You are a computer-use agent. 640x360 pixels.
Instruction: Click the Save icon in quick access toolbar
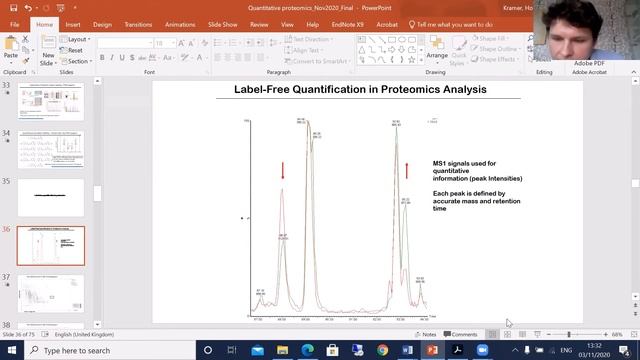(13, 8)
